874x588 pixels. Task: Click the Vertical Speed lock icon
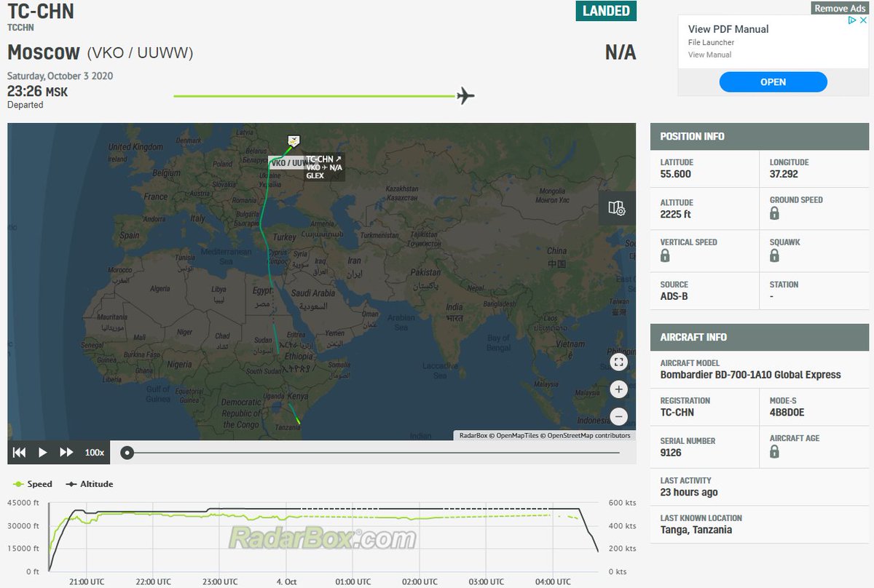665,255
